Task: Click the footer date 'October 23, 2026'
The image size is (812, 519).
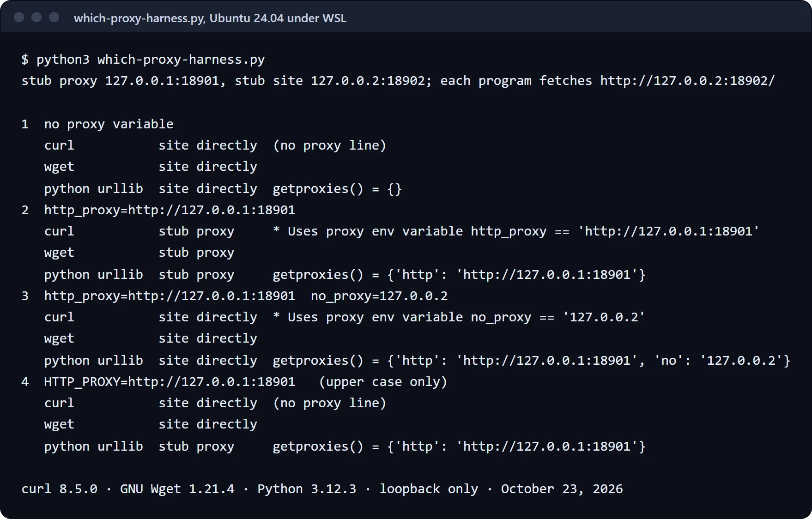Action: point(562,489)
